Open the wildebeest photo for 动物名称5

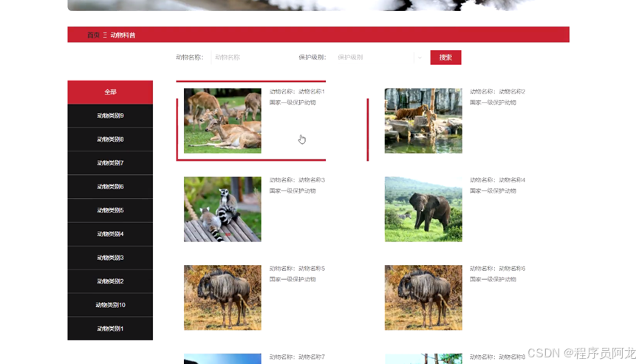click(222, 298)
